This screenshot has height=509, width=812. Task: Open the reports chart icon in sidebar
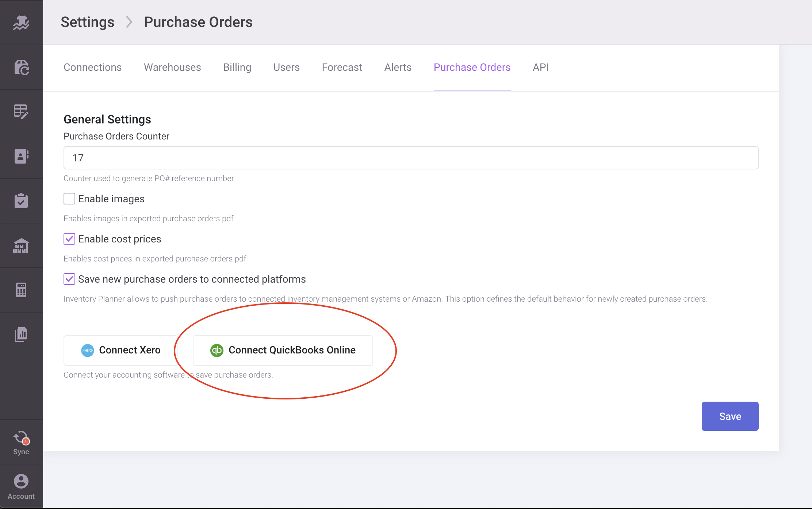[21, 334]
